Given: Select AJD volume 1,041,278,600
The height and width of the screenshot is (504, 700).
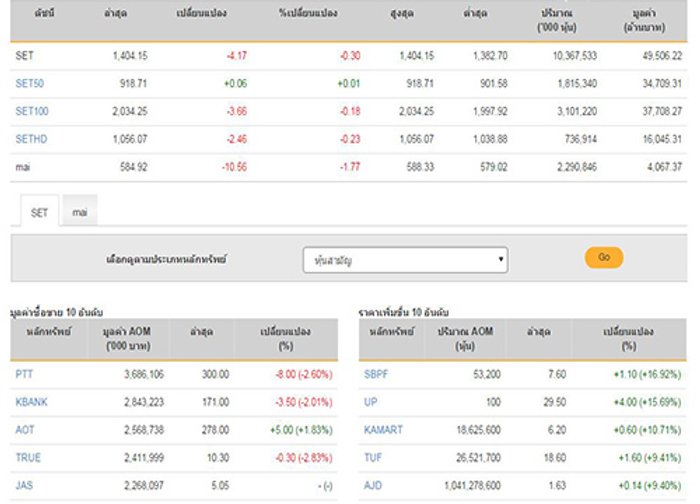Looking at the screenshot, I should coord(473,485).
